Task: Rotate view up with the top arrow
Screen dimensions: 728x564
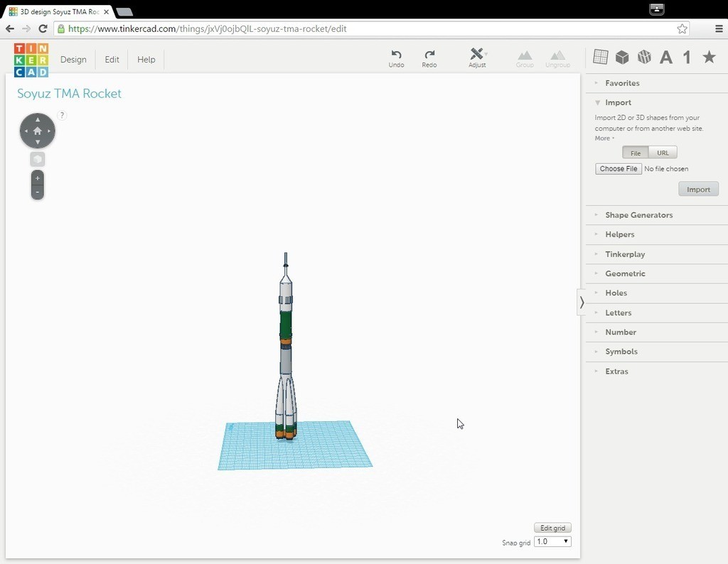Action: (x=38, y=119)
